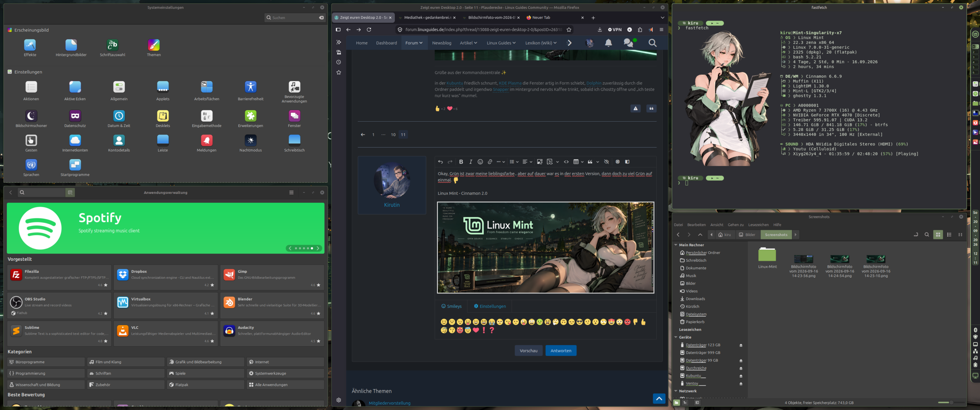Toggle bold formatting in editor

pyautogui.click(x=461, y=162)
